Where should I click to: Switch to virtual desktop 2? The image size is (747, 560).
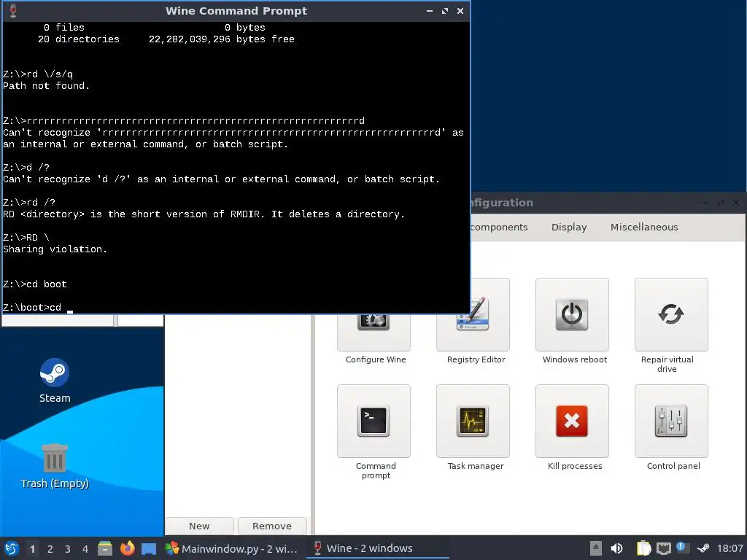click(50, 548)
